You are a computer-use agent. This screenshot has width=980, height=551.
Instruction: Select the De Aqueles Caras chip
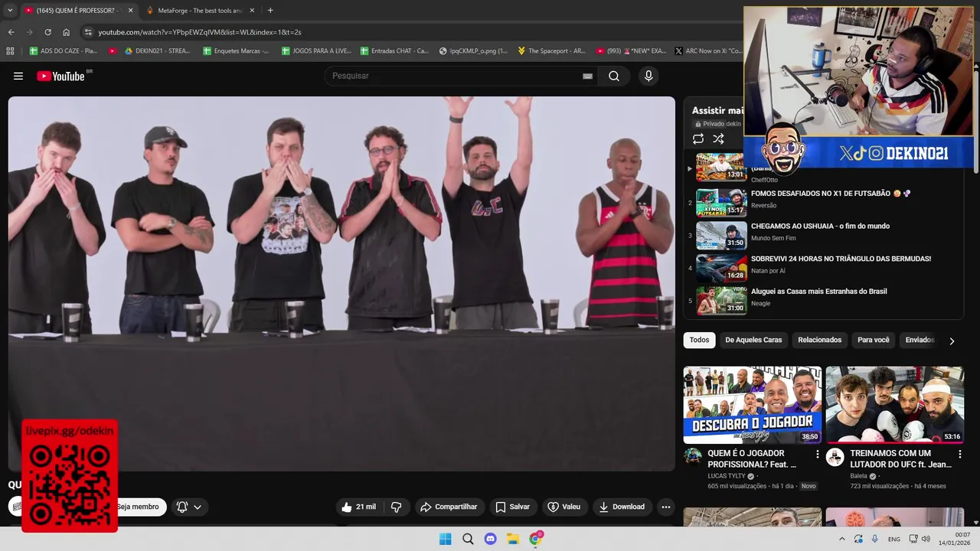pyautogui.click(x=753, y=340)
